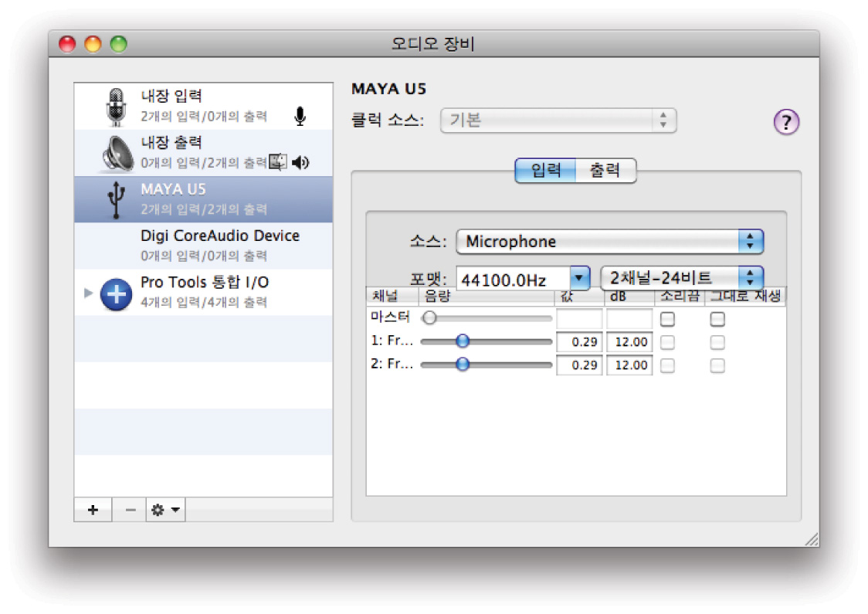Select the Digi CoreAudio Device row
Viewport: 868px width, 614px height.
pos(204,246)
